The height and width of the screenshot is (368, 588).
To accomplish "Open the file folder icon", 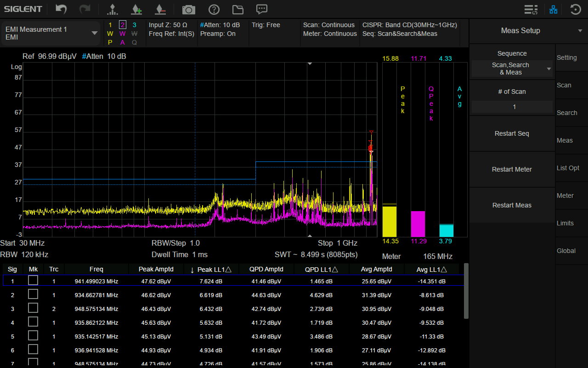I will (x=237, y=9).
